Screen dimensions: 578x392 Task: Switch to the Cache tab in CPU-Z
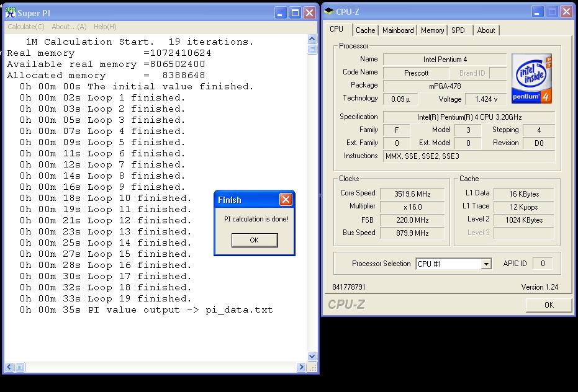click(x=365, y=30)
